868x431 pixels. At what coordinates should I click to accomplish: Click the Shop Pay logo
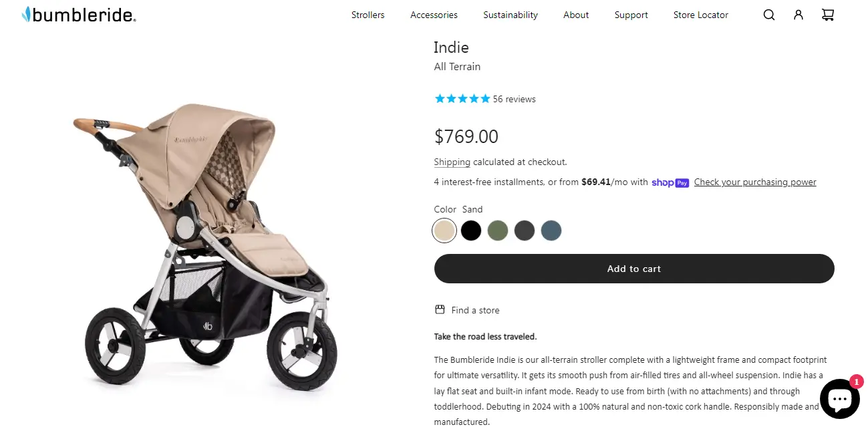(x=670, y=182)
